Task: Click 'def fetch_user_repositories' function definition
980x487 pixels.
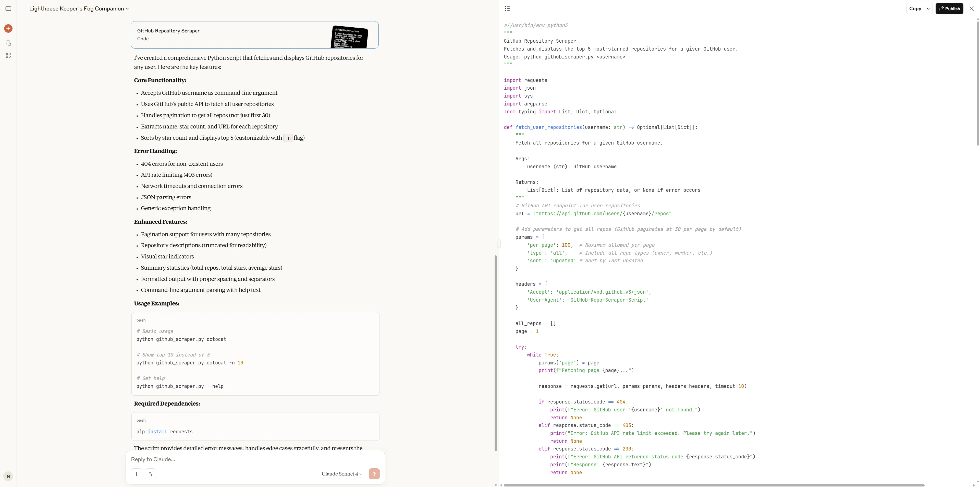Action: click(601, 127)
